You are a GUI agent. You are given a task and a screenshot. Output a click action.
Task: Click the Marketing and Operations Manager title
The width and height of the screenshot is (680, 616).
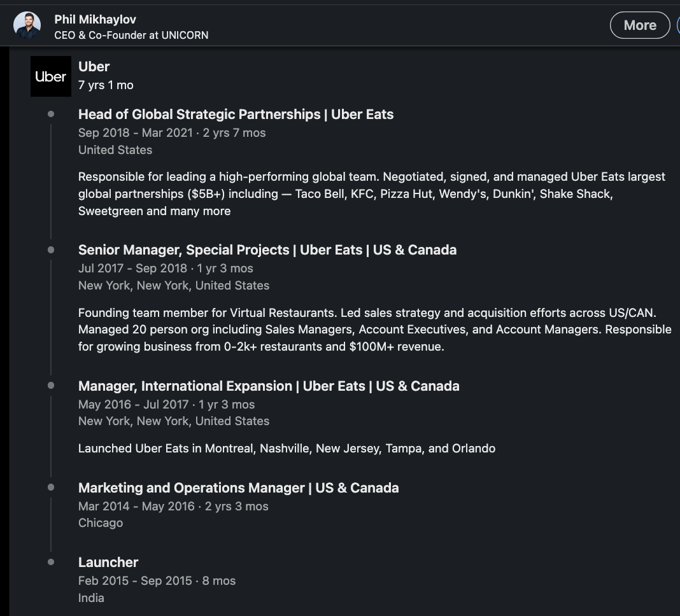click(238, 488)
